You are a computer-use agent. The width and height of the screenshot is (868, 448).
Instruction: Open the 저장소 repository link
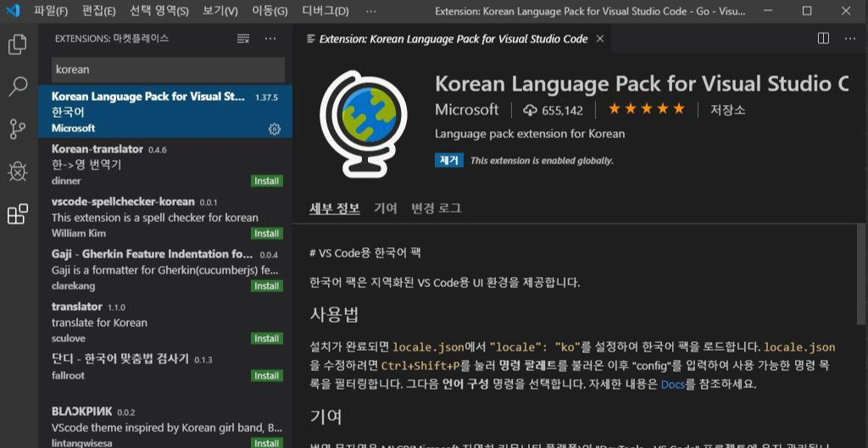[x=728, y=109]
